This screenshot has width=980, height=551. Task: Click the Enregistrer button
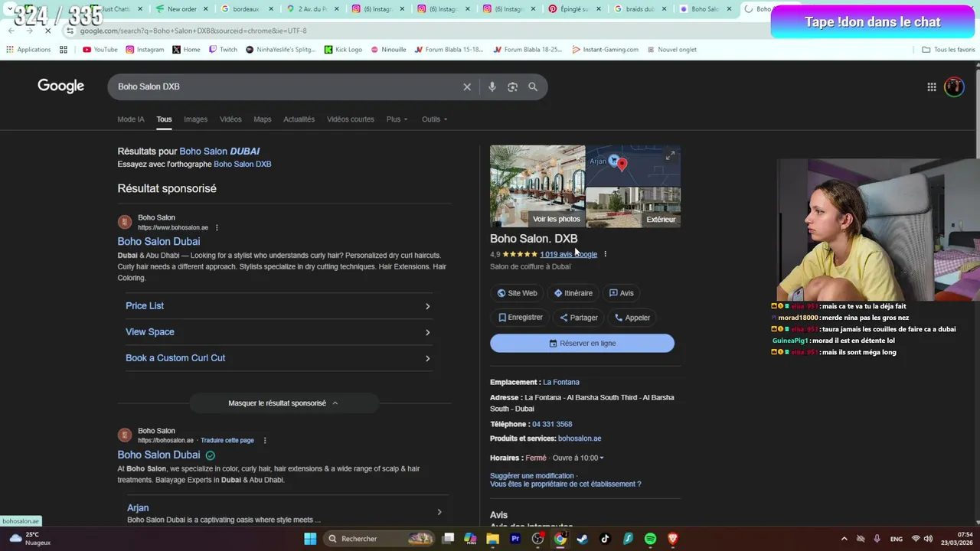coord(520,318)
